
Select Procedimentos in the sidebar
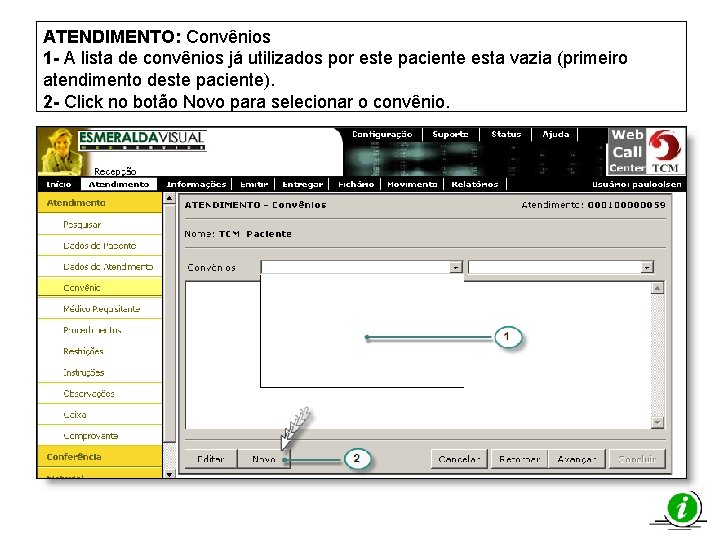pyautogui.click(x=100, y=330)
